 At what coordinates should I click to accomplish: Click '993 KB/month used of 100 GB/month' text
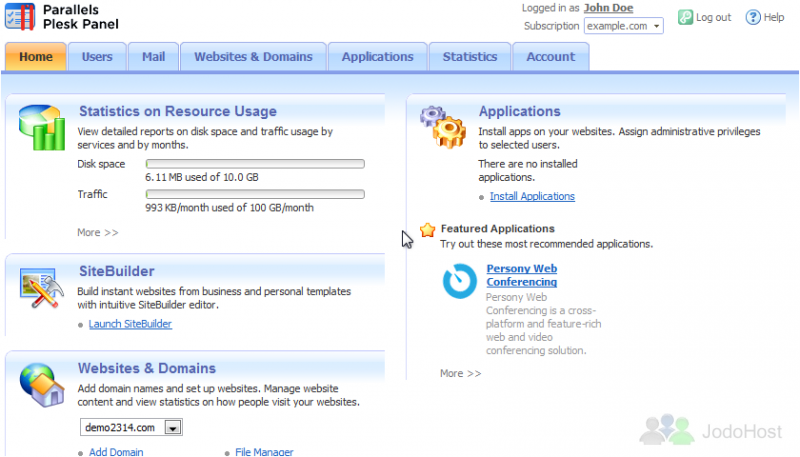(229, 208)
